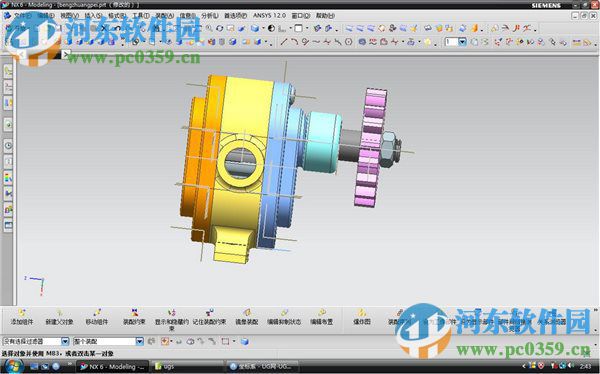
Task: Click the 爆炸图 exploded views button
Action: [362, 317]
